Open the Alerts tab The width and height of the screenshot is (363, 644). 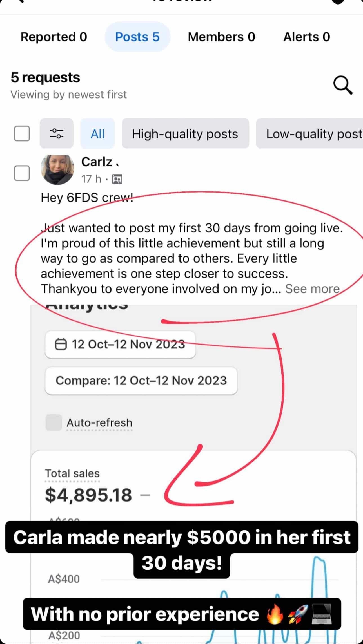pyautogui.click(x=306, y=37)
